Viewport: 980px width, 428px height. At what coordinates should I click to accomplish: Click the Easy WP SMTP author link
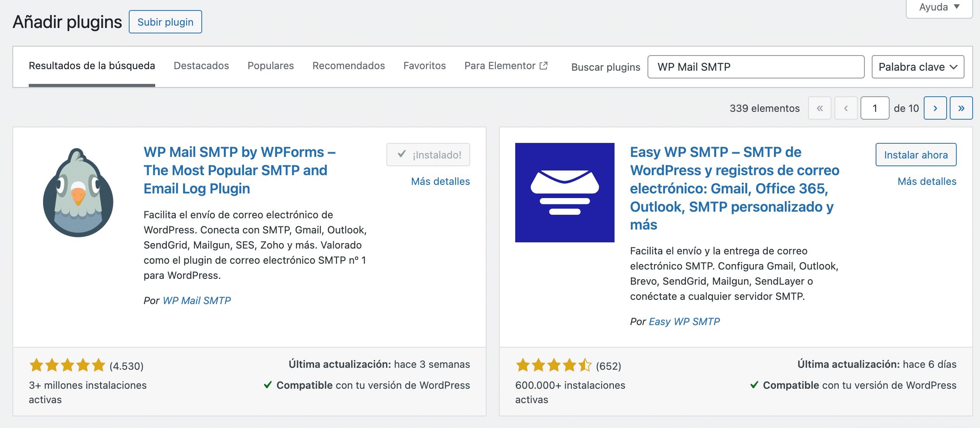point(684,322)
